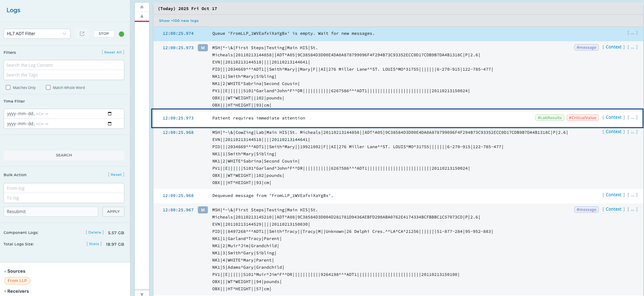
Task: Focus the Search the Log Content field
Action: (64, 65)
